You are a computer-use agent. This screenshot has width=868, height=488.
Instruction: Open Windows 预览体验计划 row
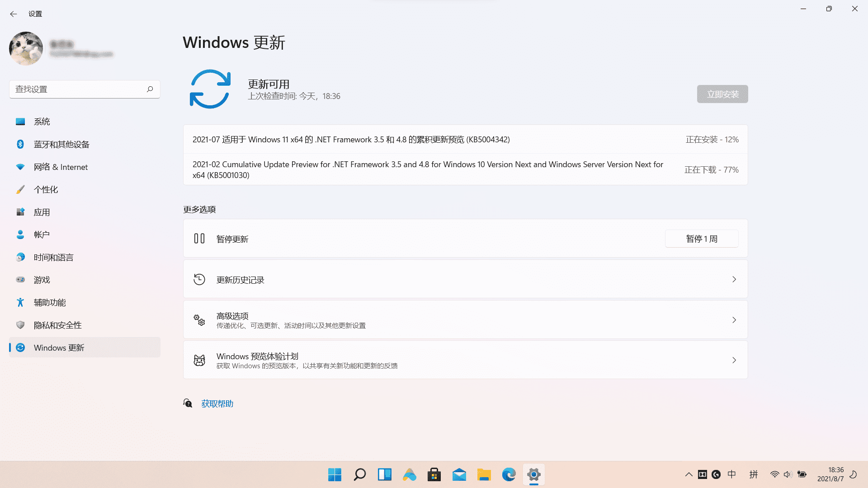(465, 360)
